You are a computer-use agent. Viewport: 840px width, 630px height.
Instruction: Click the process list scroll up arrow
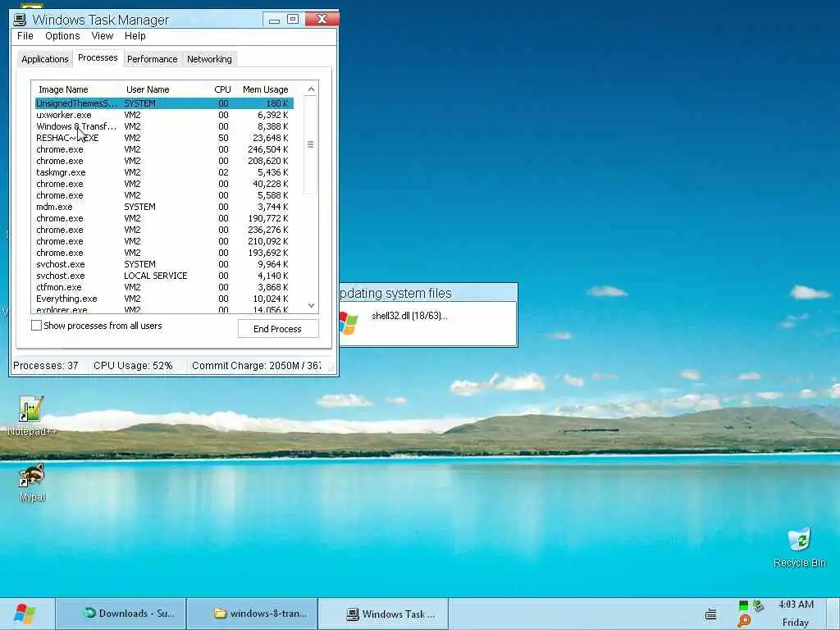click(x=311, y=89)
